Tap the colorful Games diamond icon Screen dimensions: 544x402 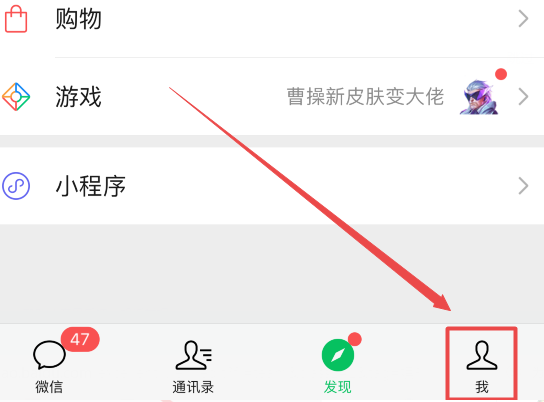[x=16, y=97]
